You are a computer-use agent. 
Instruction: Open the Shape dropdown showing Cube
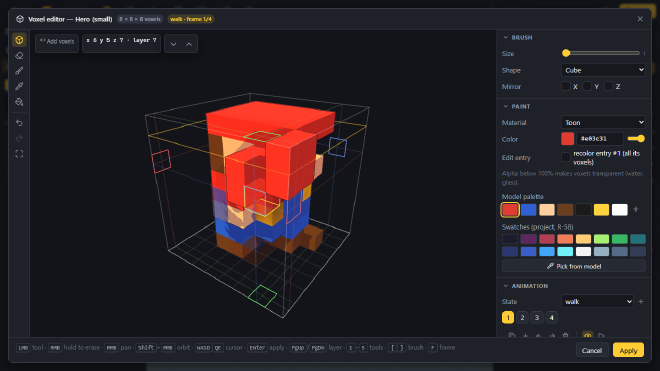pyautogui.click(x=603, y=70)
